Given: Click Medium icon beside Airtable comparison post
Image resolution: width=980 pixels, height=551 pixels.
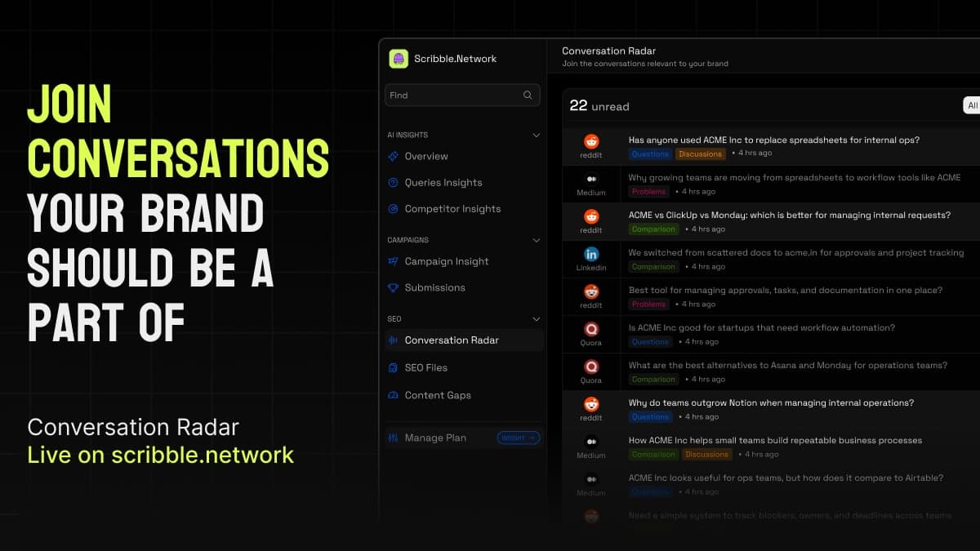Looking at the screenshot, I should coord(591,479).
